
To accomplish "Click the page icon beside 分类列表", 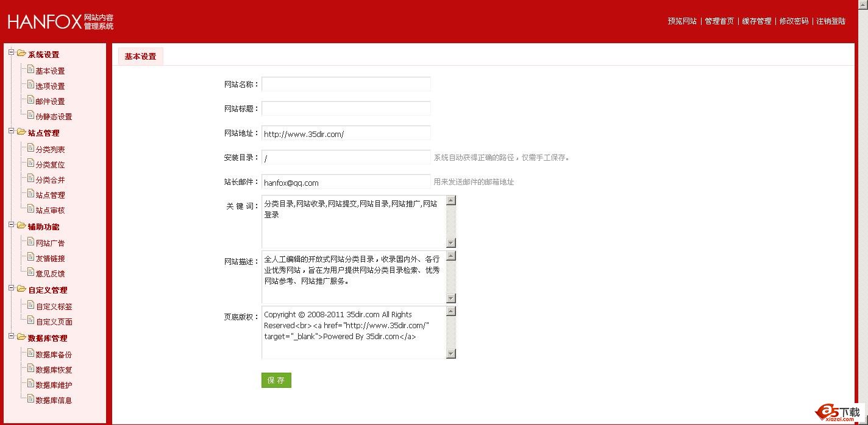I will [30, 148].
